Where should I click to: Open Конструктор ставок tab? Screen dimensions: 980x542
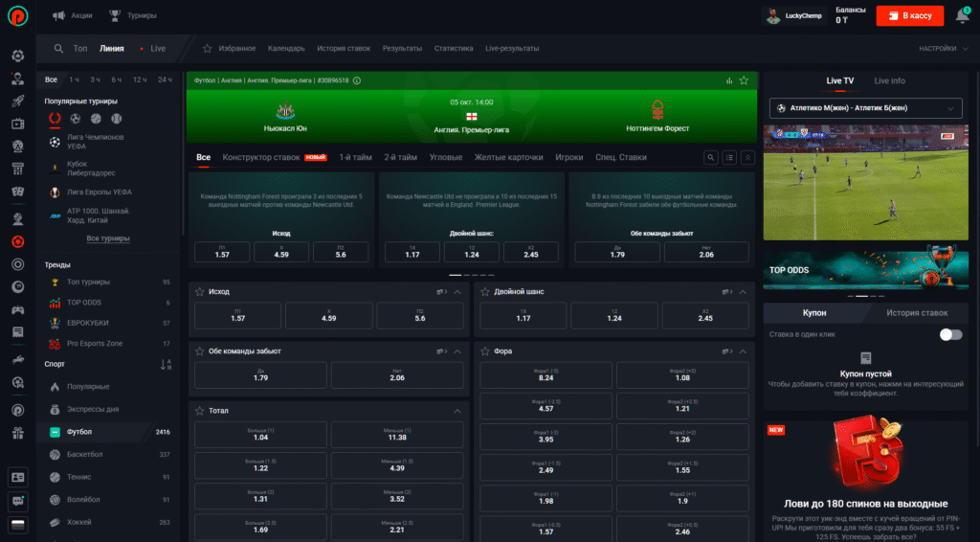pos(274,158)
